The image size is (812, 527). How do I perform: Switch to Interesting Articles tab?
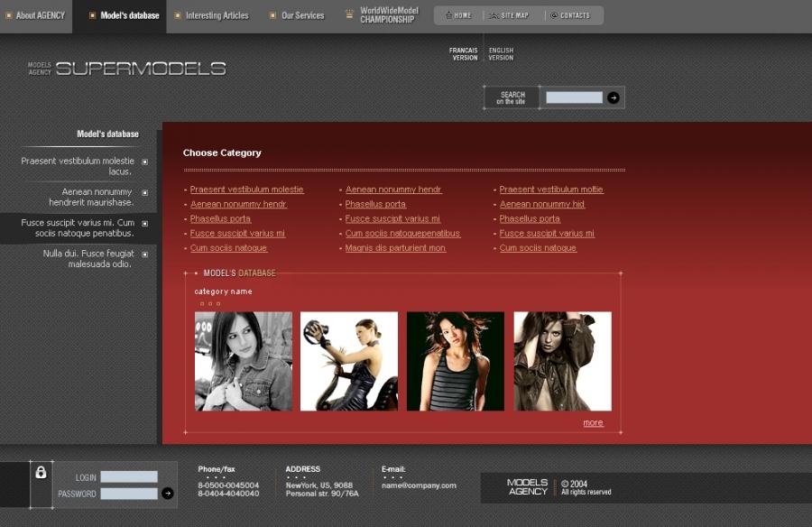point(217,15)
